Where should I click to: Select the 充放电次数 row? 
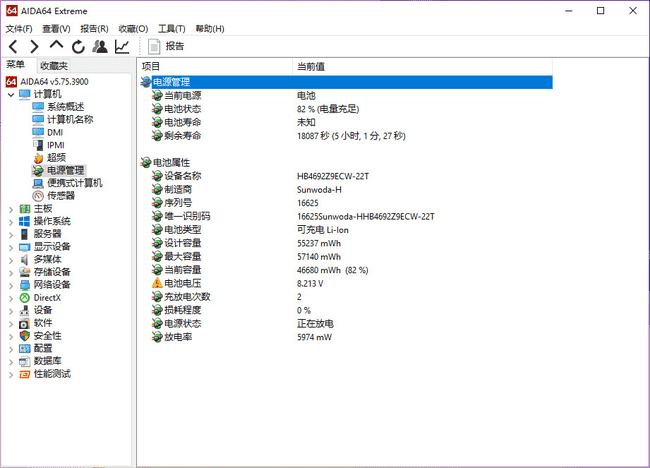tap(352, 297)
